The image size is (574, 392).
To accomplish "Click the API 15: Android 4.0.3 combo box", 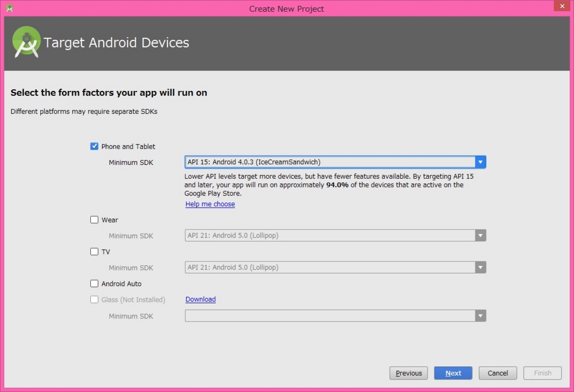I will pyautogui.click(x=335, y=162).
